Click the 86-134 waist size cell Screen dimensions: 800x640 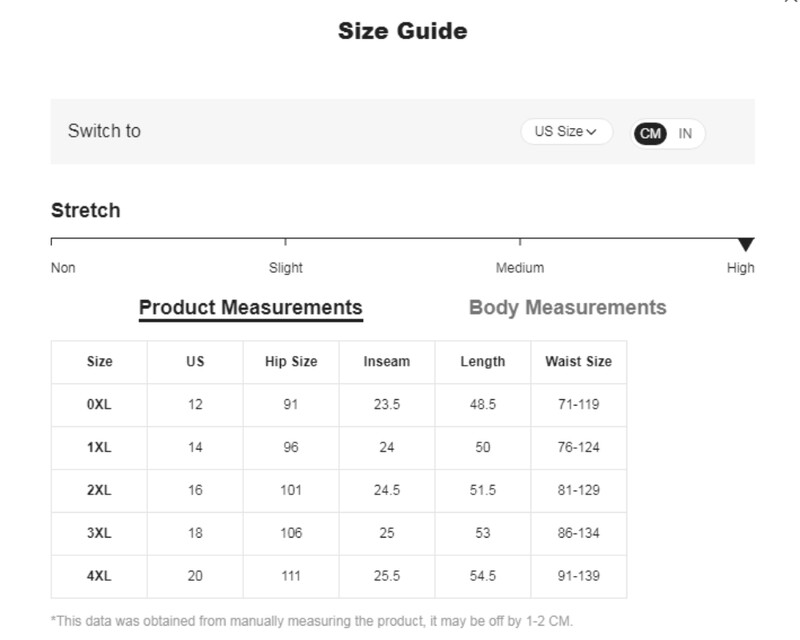(578, 534)
